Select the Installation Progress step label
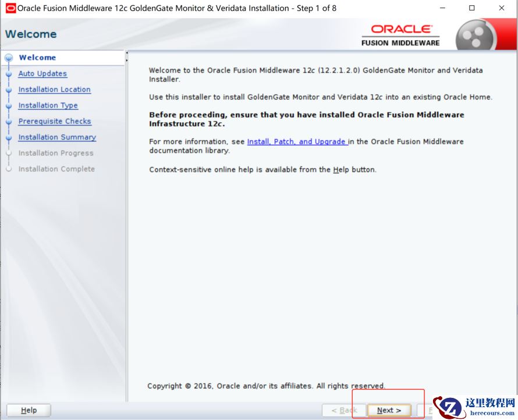The height and width of the screenshot is (420, 518). [x=56, y=153]
